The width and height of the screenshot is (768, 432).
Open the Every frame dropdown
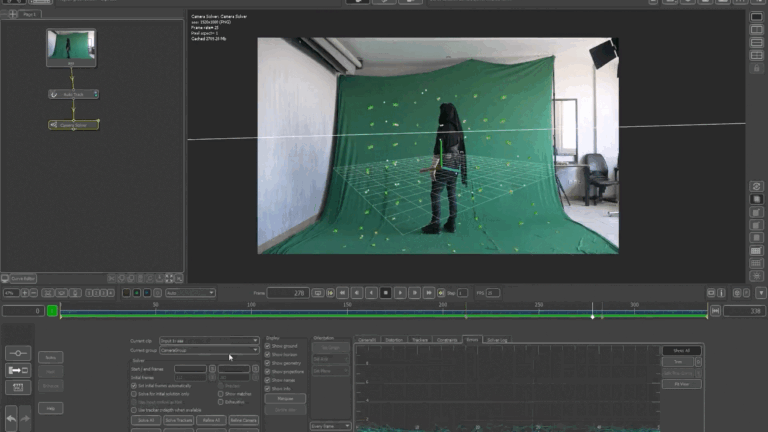330,426
